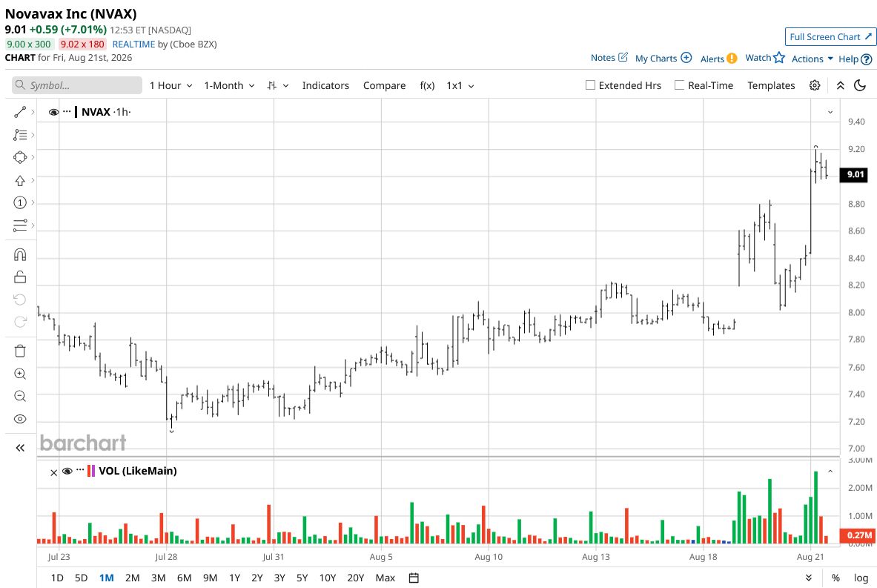Select the 1D range
Image resolution: width=877 pixels, height=588 pixels.
coord(56,578)
